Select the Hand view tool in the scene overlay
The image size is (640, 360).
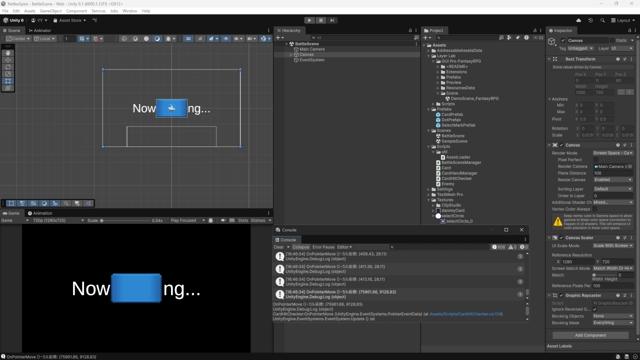tap(8, 53)
